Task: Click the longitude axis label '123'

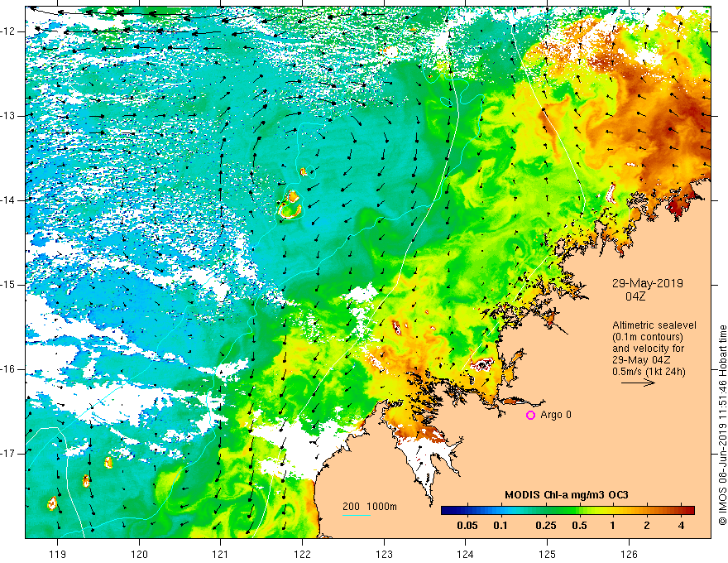Action: point(384,554)
